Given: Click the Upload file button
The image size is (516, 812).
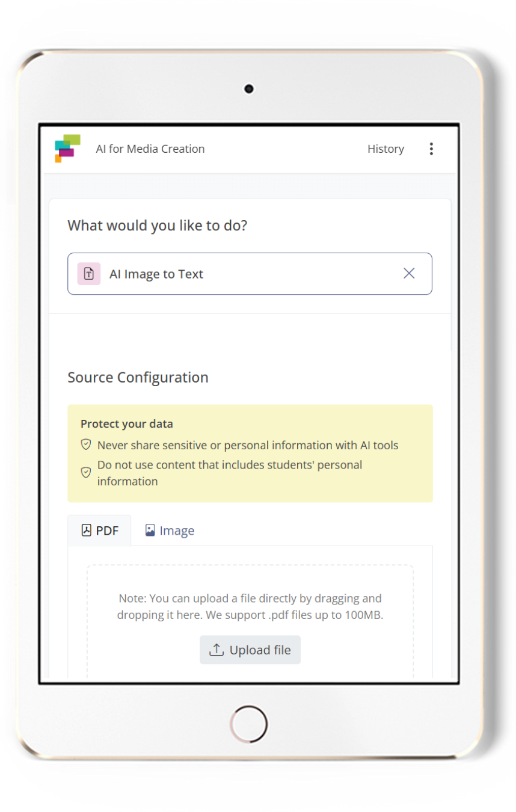Looking at the screenshot, I should [x=250, y=650].
